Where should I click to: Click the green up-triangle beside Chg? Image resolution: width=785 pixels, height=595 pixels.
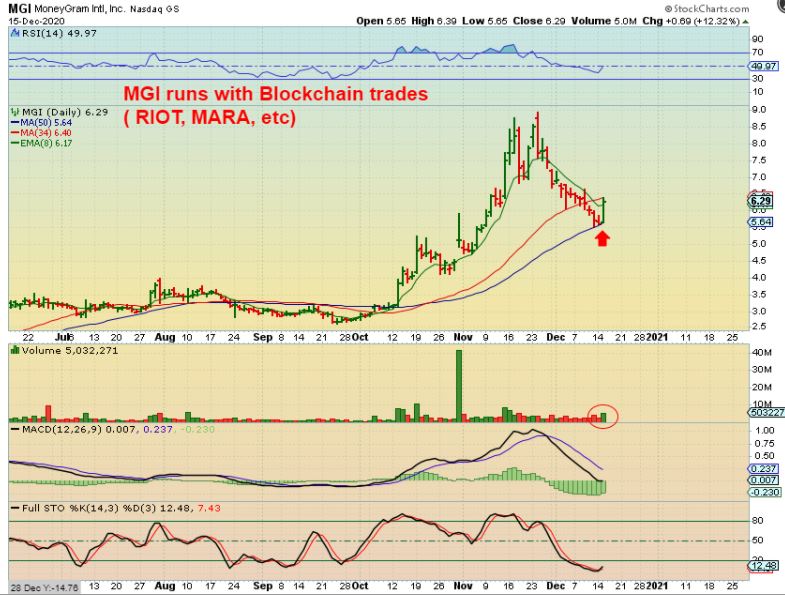(745, 22)
